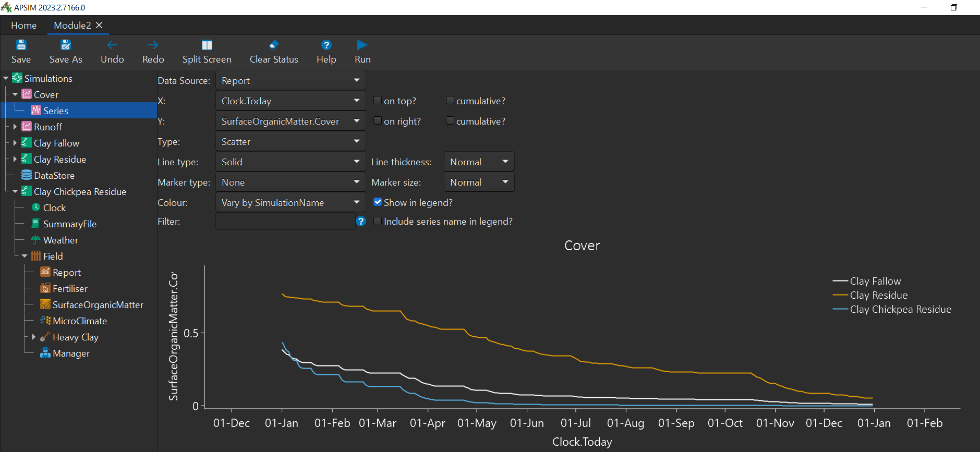Open the Marker type None dropdown

pos(291,182)
